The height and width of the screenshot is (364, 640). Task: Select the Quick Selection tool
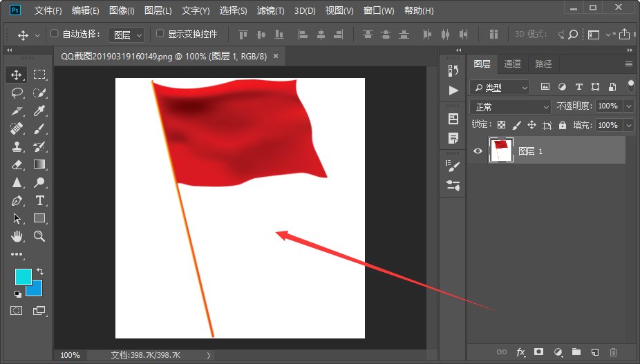pyautogui.click(x=39, y=93)
